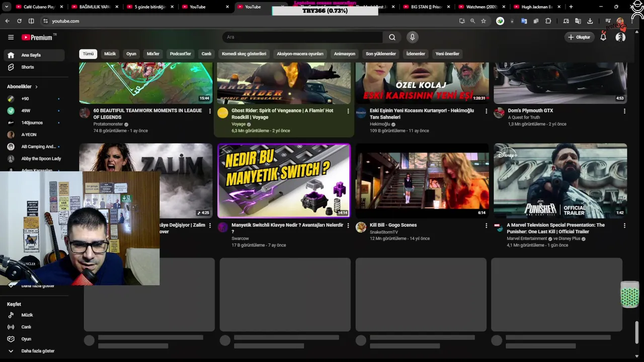
Task: Open options menu for Kill Bill video
Action: [x=486, y=226]
